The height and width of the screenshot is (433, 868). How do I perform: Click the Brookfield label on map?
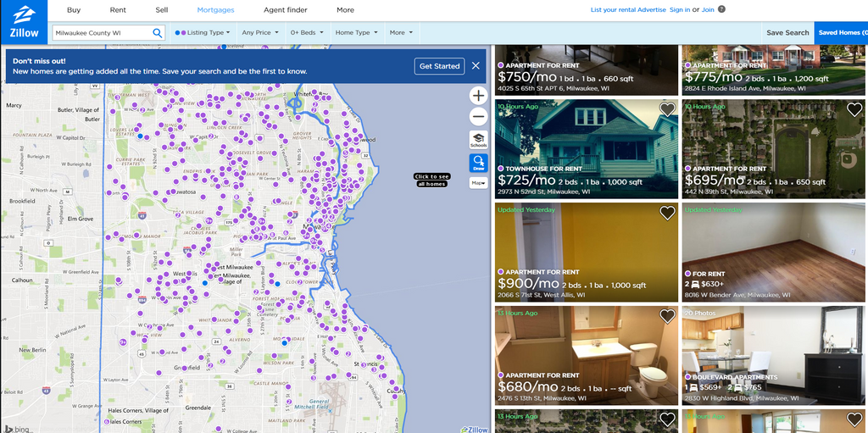[x=22, y=201]
